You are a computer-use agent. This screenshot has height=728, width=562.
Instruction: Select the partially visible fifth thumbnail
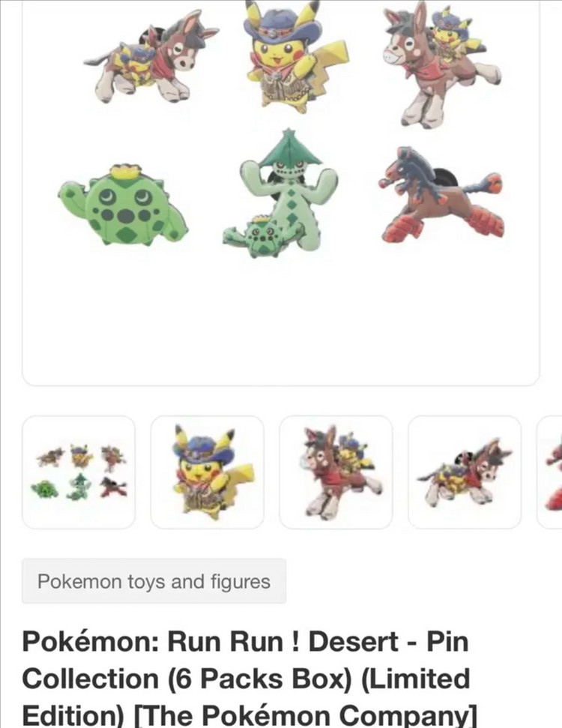[550, 472]
